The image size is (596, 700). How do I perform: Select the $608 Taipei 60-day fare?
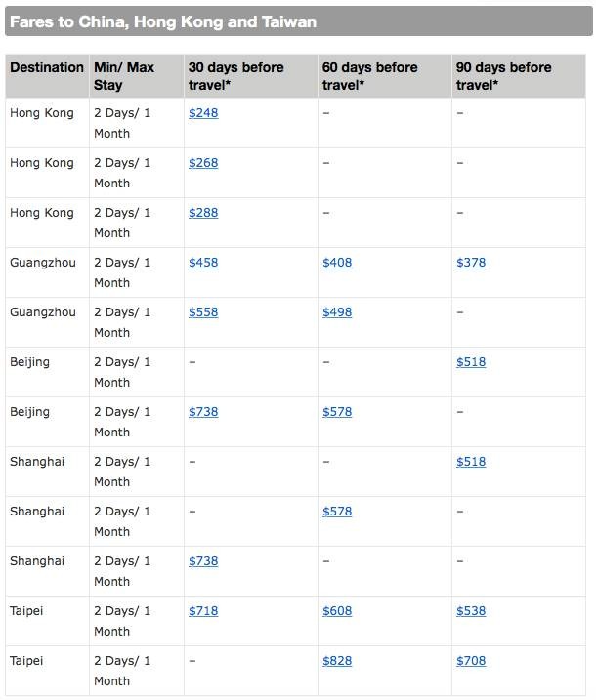pos(337,611)
